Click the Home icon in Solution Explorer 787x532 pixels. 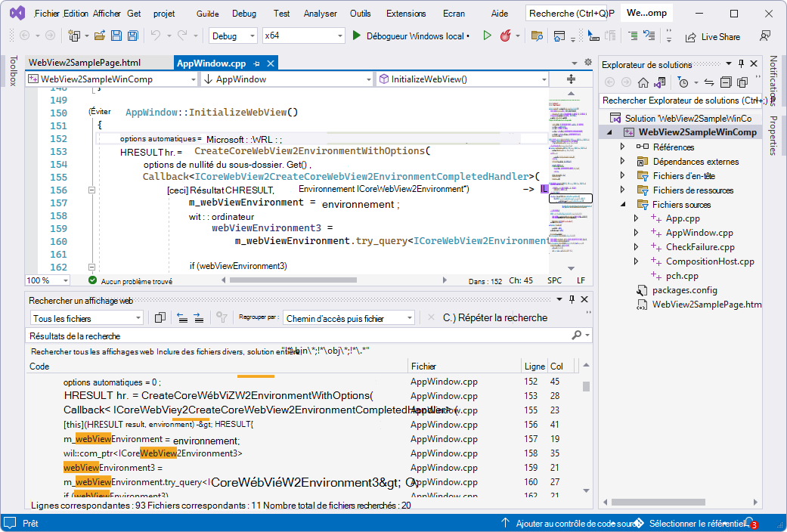coord(643,82)
